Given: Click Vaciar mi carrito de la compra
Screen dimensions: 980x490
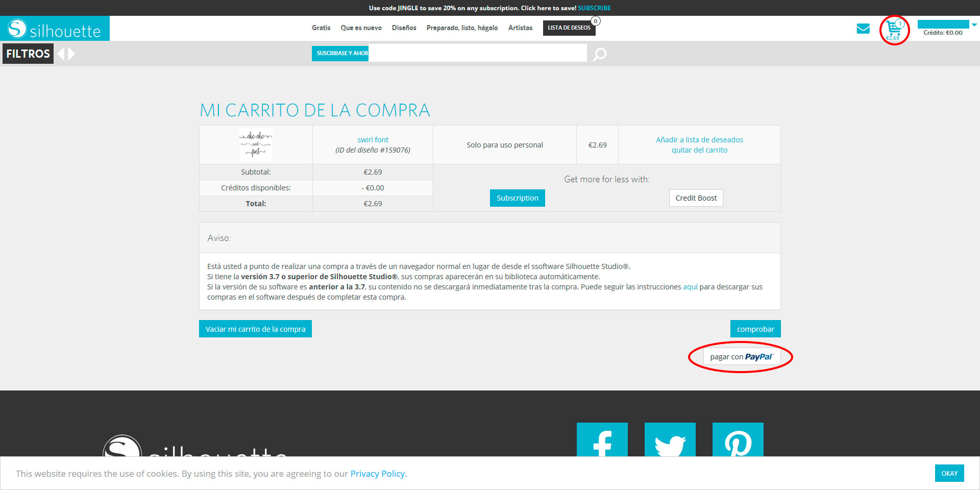Looking at the screenshot, I should tap(255, 329).
